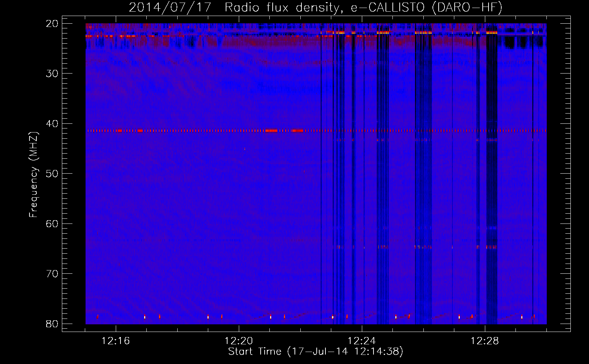The height and width of the screenshot is (364, 589).
Task: Click the 70 frequency tick label
Action: [x=52, y=274]
